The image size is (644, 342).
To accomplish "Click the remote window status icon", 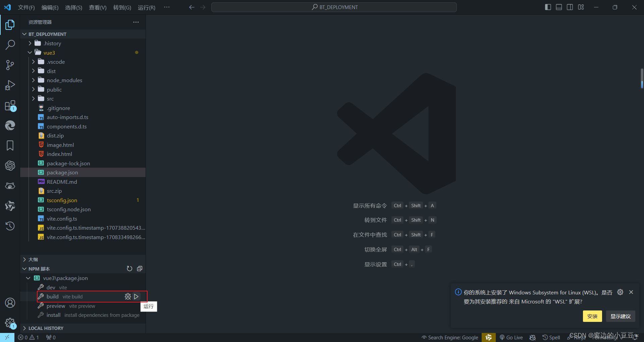I will (7, 337).
